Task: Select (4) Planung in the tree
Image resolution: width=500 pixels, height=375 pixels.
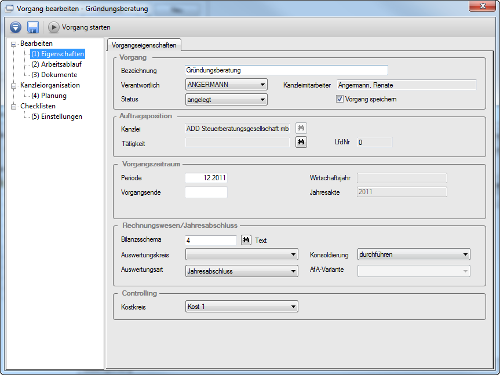Action: coord(49,96)
